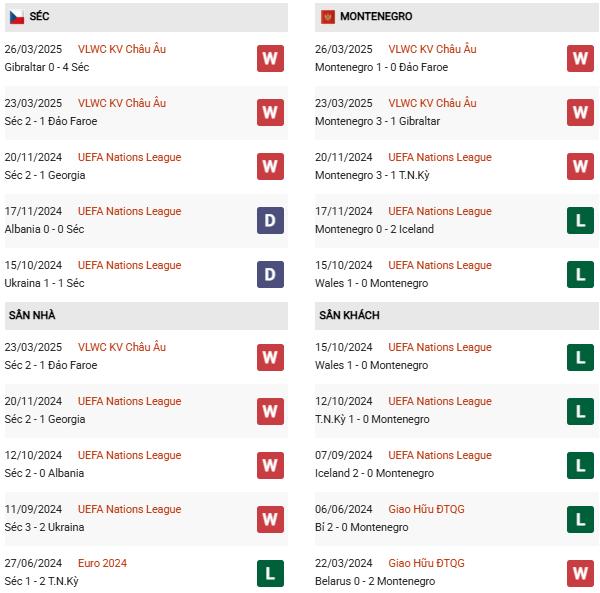
Task: Select the SÂN KHÁCH section header
Action: tap(349, 315)
